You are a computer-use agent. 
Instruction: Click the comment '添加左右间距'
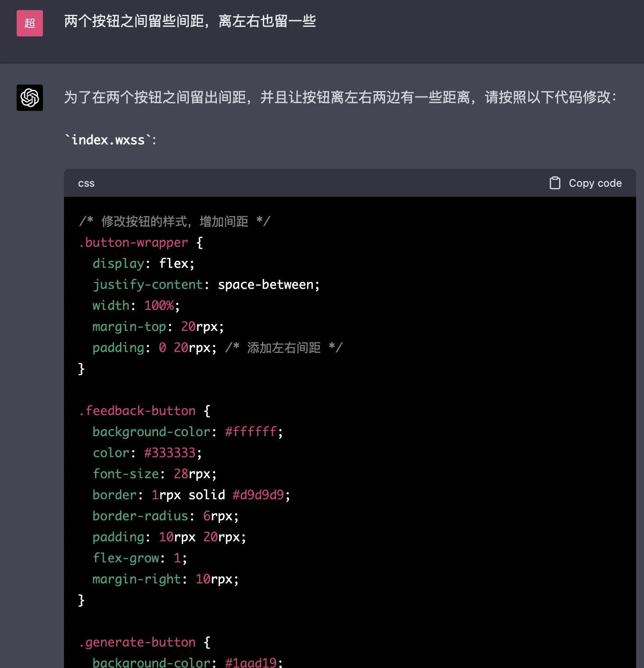tap(284, 348)
